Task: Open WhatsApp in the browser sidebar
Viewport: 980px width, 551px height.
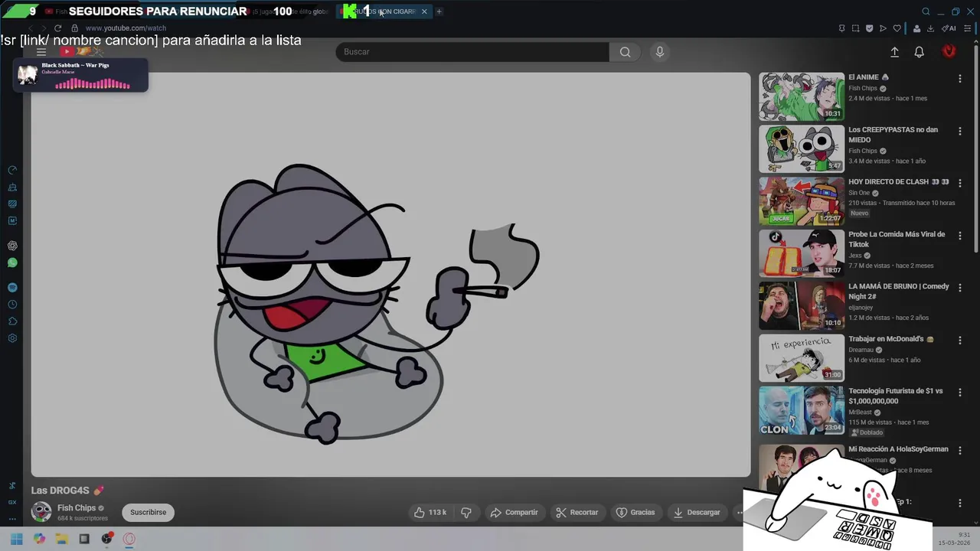Action: [12, 262]
